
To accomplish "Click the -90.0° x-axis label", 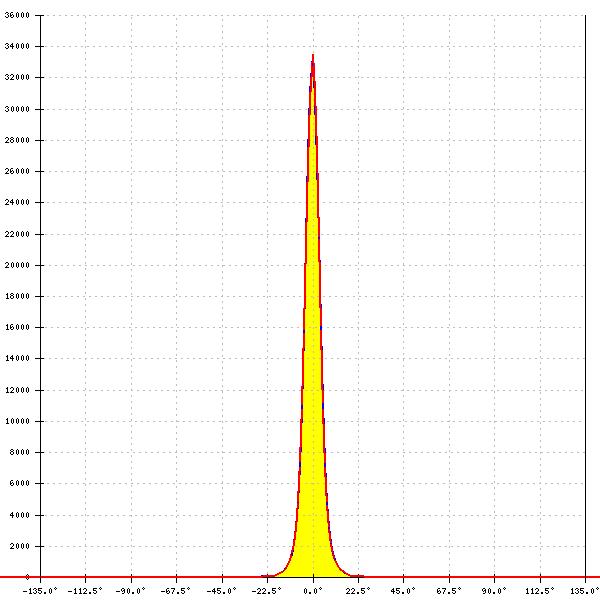I will point(130,591).
